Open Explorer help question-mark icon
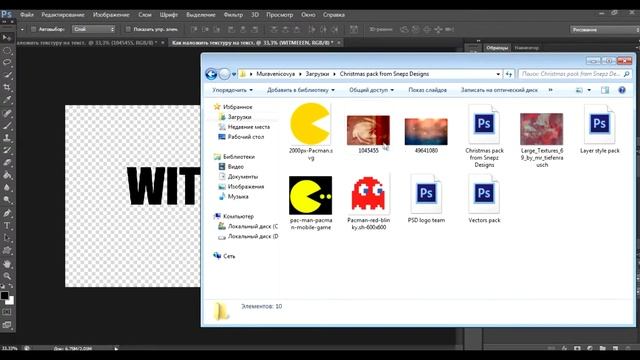 point(622,90)
